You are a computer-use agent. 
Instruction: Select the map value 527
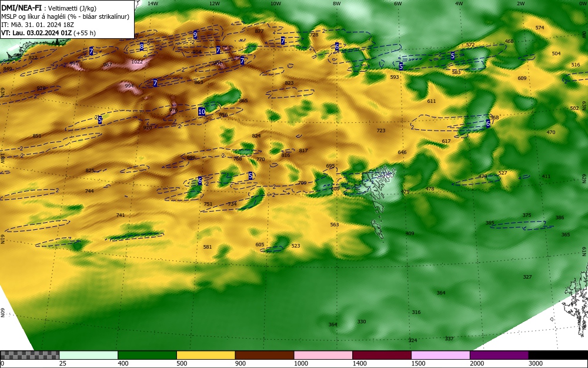(x=503, y=173)
